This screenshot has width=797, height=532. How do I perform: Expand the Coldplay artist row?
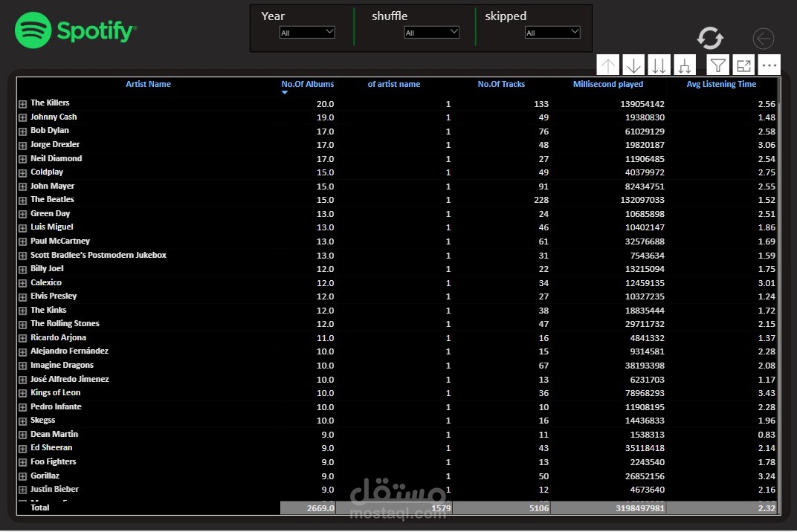pos(23,173)
